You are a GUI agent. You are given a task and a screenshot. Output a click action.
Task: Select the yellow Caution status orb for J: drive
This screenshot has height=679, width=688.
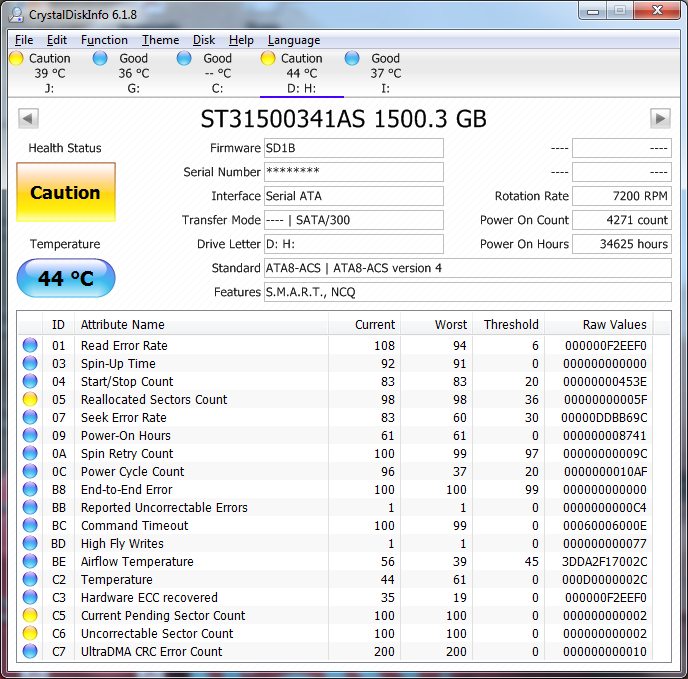point(16,58)
